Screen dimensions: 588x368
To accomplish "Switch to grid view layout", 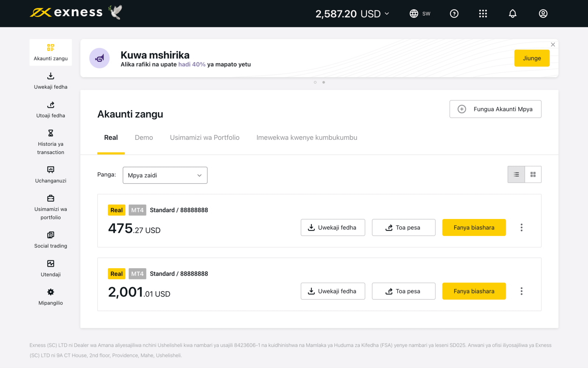I will [533, 174].
